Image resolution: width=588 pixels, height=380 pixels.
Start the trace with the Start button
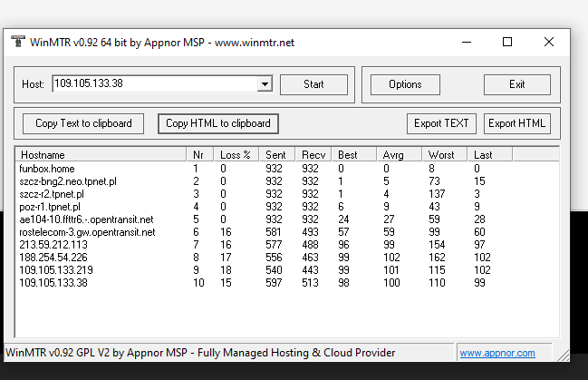point(313,84)
